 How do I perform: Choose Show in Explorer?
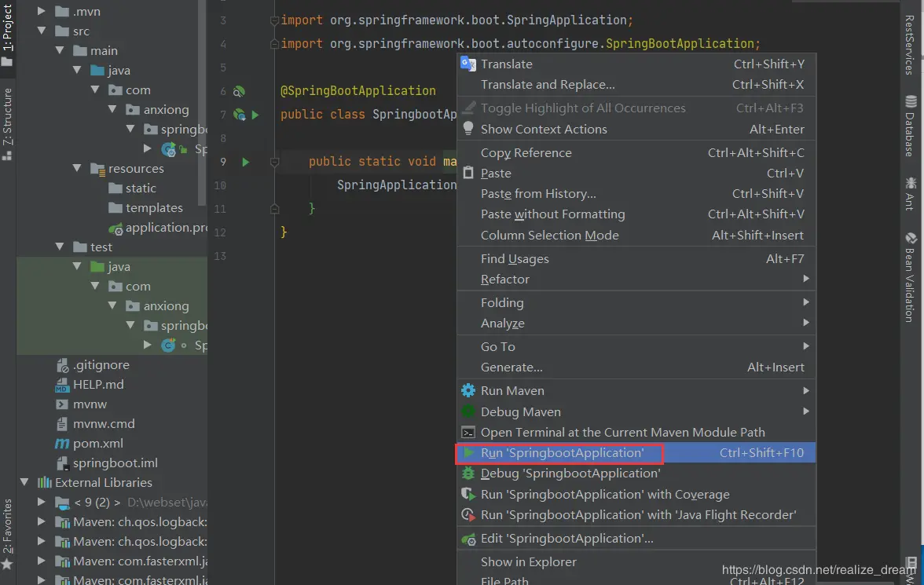[x=636, y=561]
